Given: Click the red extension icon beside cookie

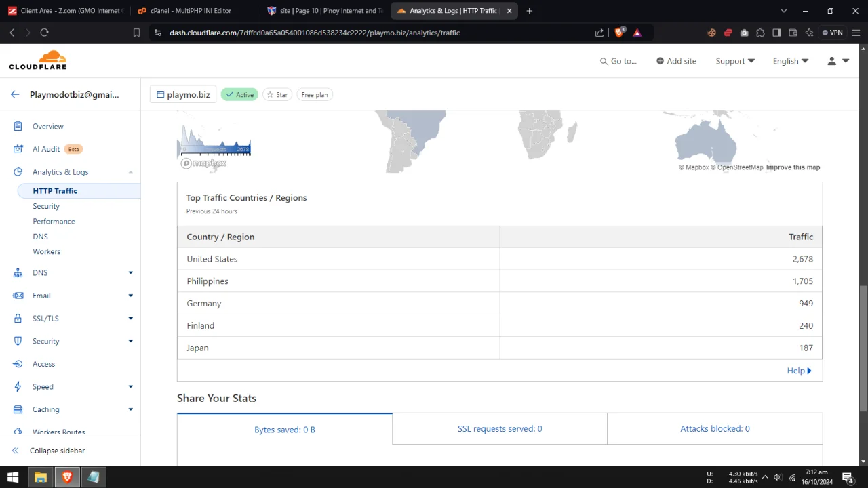Looking at the screenshot, I should 728,33.
